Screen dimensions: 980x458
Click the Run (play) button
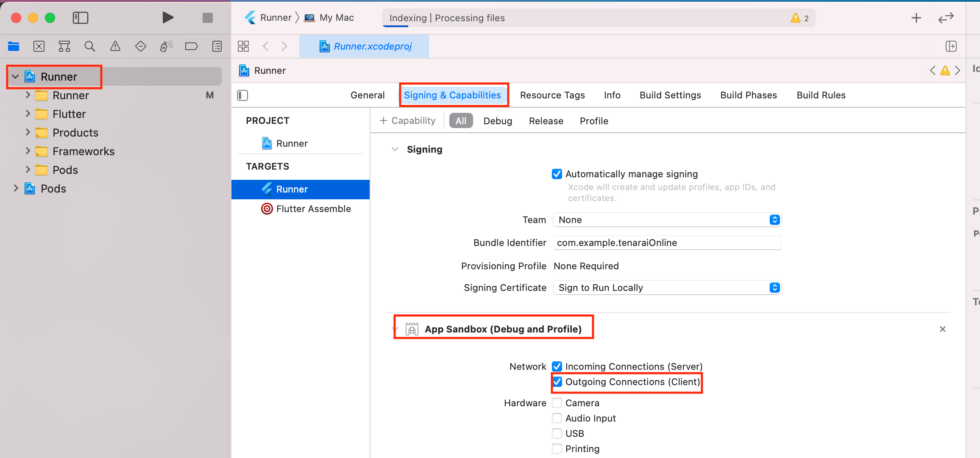point(168,18)
